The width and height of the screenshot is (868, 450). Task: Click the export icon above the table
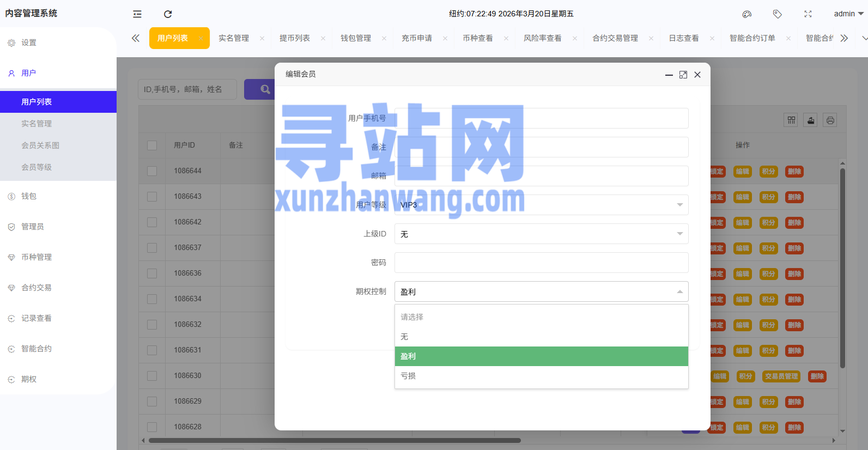coord(811,120)
